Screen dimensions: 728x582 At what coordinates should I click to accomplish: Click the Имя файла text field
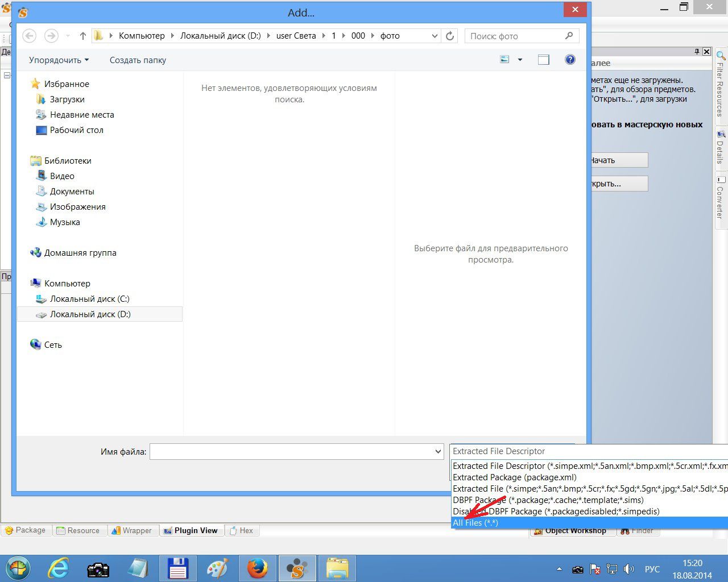(x=290, y=452)
